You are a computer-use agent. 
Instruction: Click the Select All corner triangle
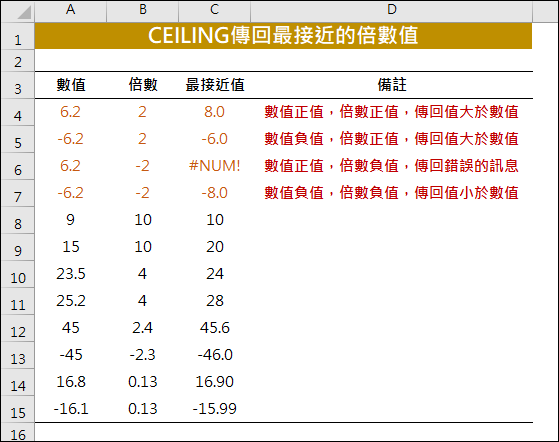tap(24, 12)
